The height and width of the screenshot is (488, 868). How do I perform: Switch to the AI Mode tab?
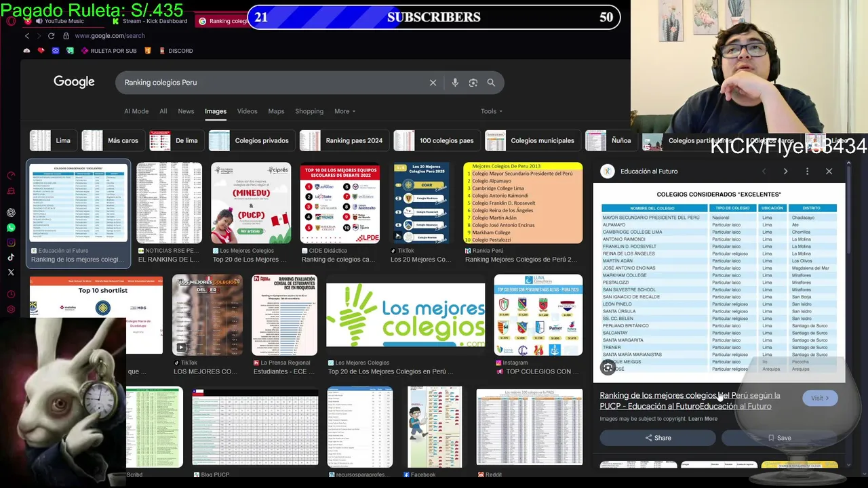pyautogui.click(x=136, y=111)
